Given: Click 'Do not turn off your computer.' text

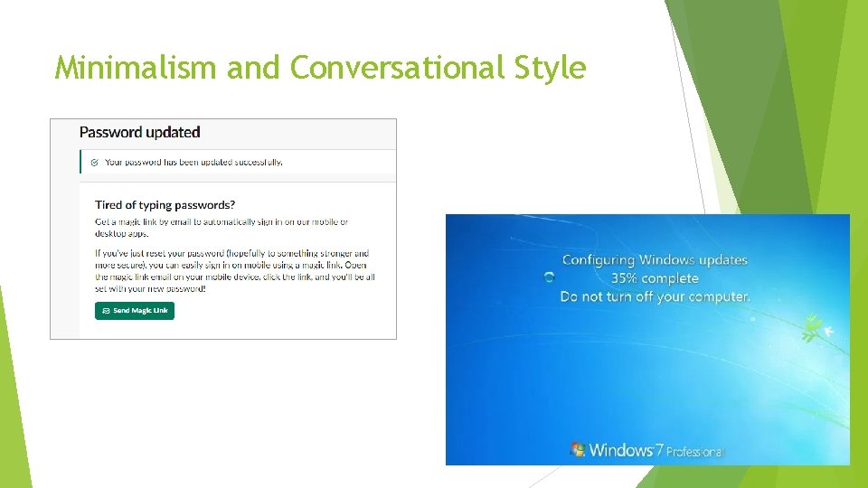Looking at the screenshot, I should click(x=655, y=296).
